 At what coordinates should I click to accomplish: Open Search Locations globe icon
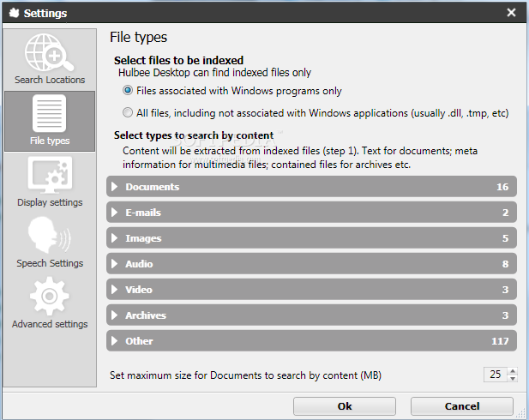tap(50, 54)
